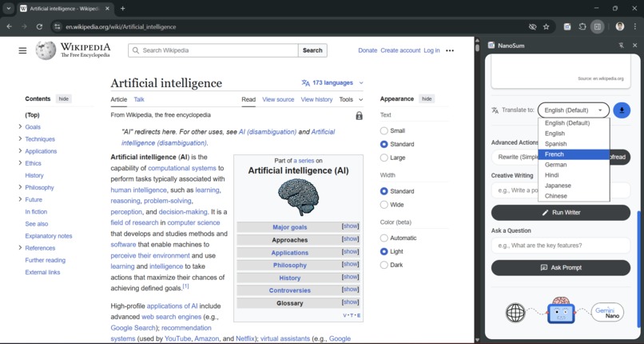Open the NanoSum extension toolbar icon
This screenshot has width=644, height=344.
(x=567, y=26)
